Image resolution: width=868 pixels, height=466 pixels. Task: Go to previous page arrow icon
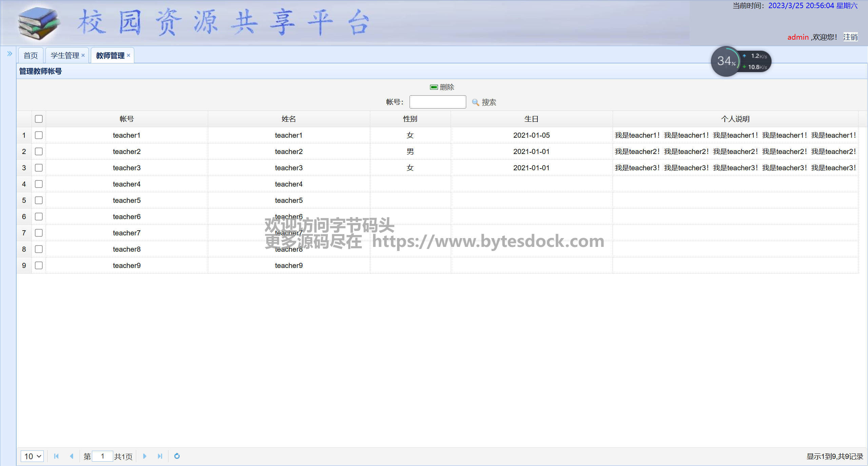(72, 456)
